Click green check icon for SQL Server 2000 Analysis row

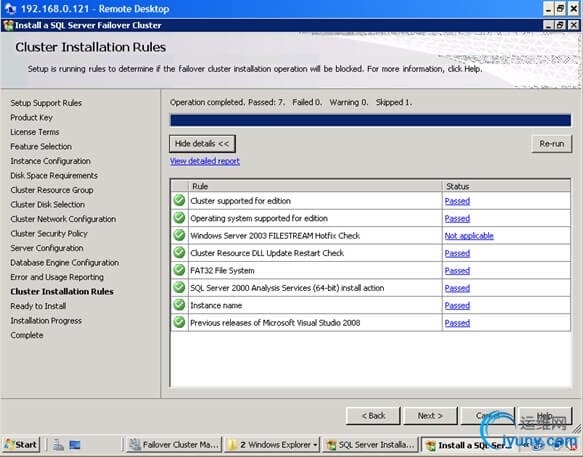click(x=179, y=287)
